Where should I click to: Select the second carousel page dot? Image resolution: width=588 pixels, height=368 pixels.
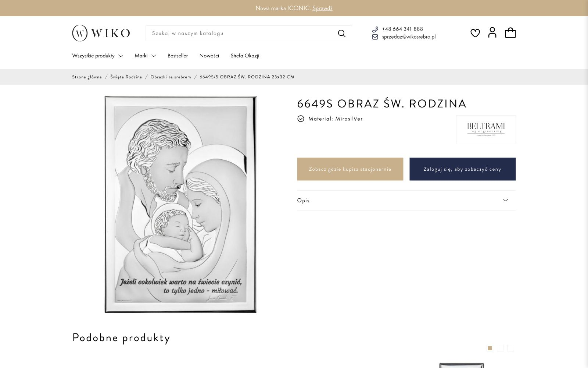coord(500,348)
